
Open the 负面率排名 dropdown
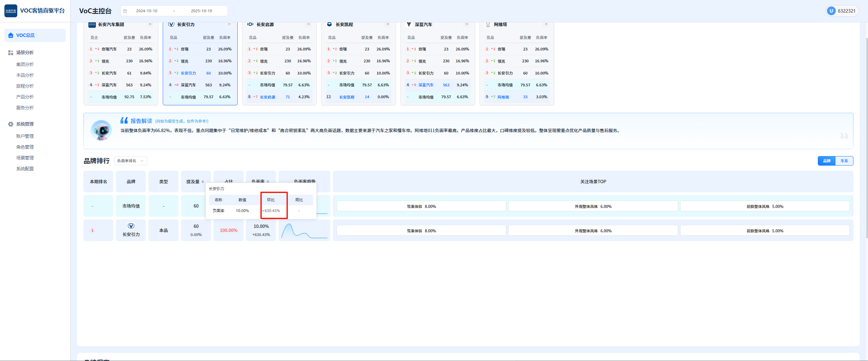point(130,161)
